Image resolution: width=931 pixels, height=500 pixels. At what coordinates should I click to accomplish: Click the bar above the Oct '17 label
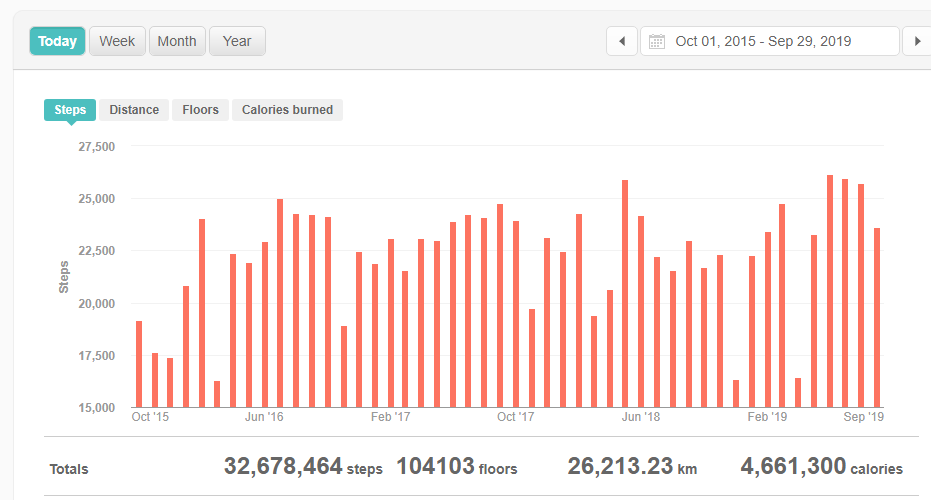click(x=516, y=314)
